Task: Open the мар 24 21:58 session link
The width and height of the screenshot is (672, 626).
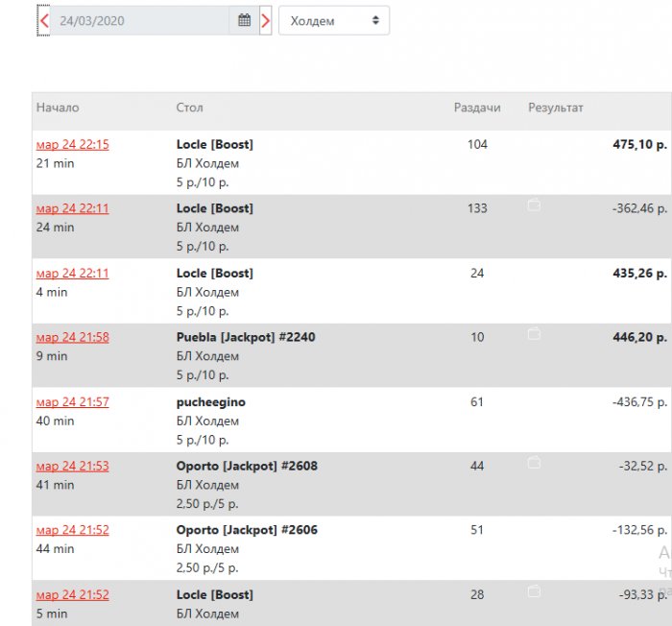Action: (73, 338)
